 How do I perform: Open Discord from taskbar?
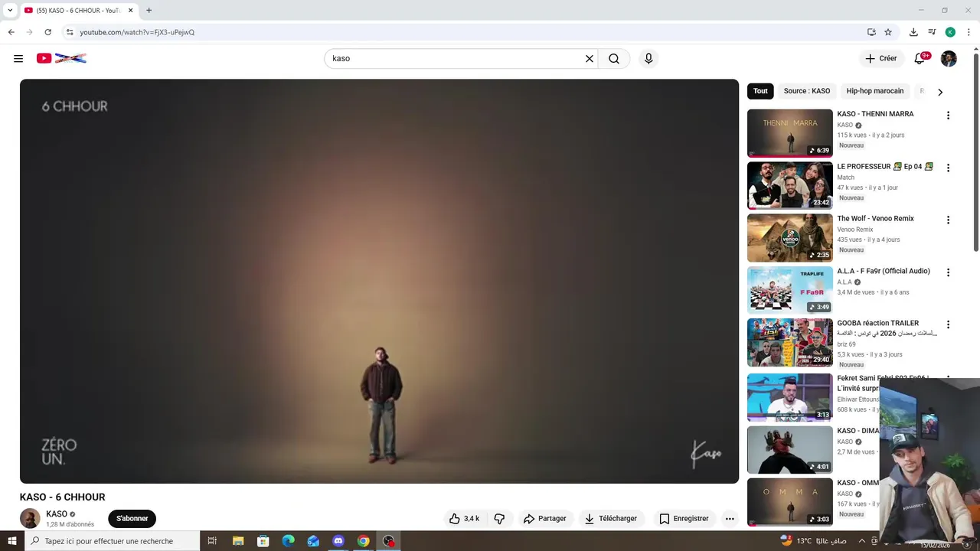pos(338,541)
